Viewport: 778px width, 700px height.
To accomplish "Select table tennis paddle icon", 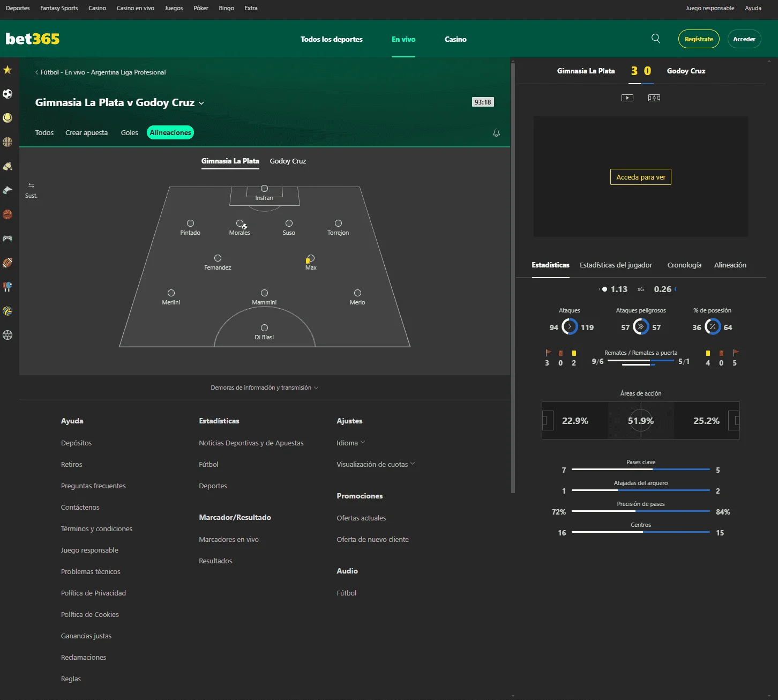I will coord(8,287).
